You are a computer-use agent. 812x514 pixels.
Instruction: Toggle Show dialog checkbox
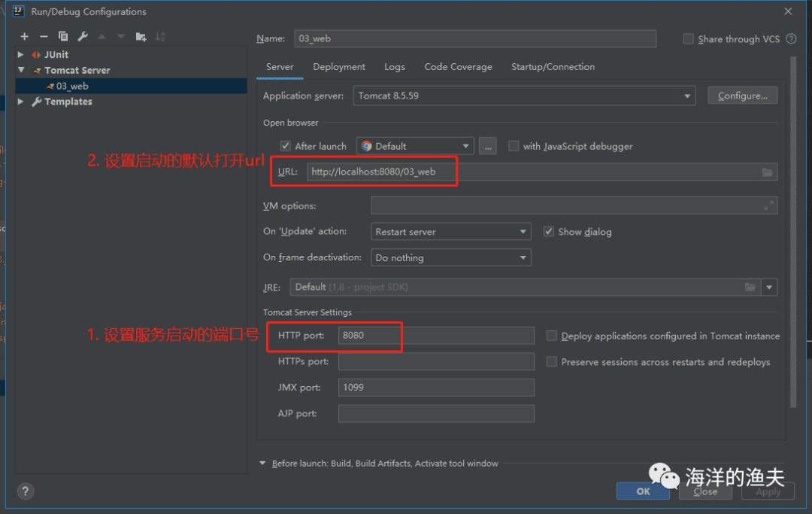(x=548, y=232)
